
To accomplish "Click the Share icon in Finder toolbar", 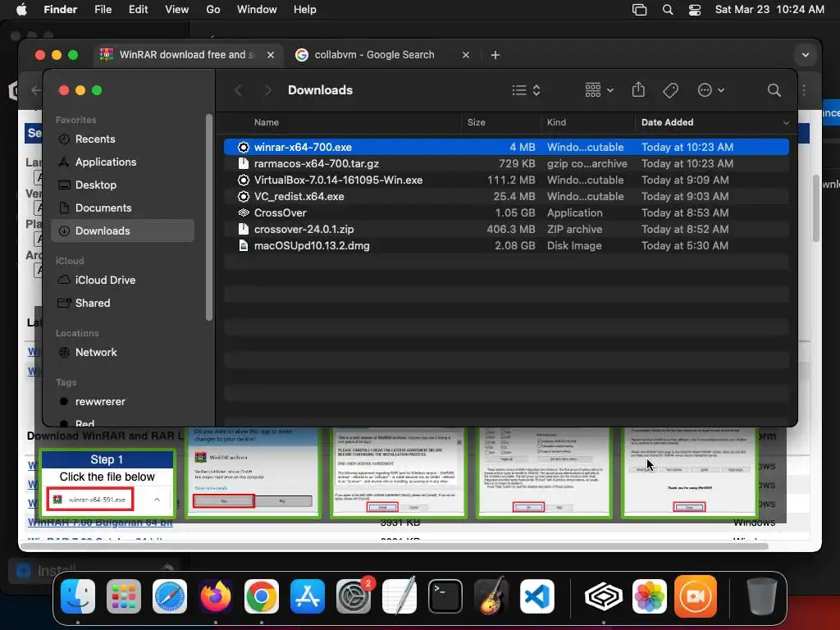I will (x=638, y=89).
